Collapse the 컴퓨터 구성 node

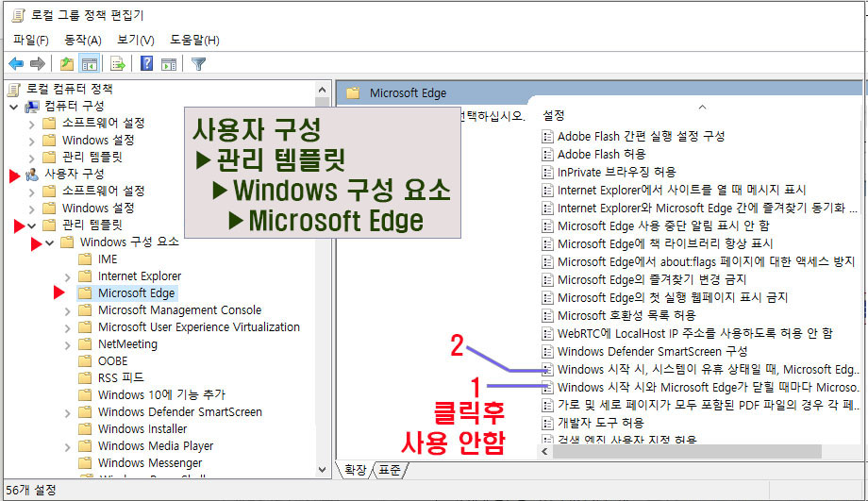point(14,107)
